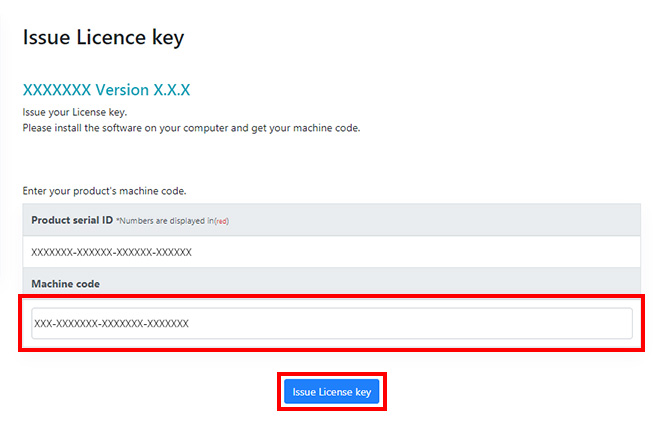The width and height of the screenshot is (662, 428).
Task: Click the 'Issue your License key.' sentence
Action: 74,112
